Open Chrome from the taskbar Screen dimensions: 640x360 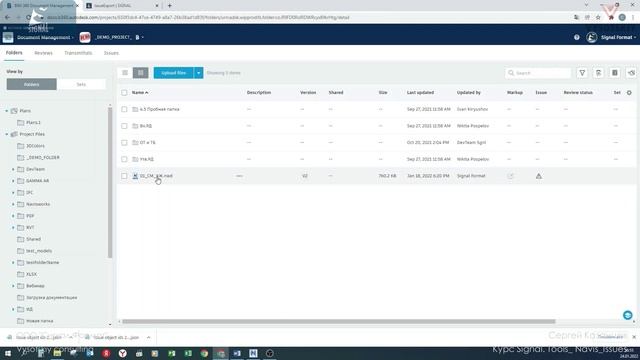pyautogui.click(x=204, y=353)
